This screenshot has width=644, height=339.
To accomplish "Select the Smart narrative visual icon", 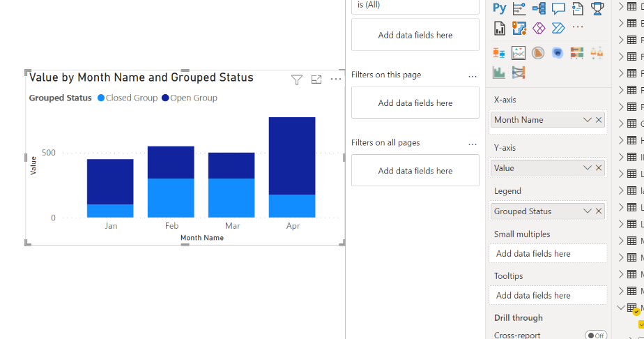I will coord(578,8).
